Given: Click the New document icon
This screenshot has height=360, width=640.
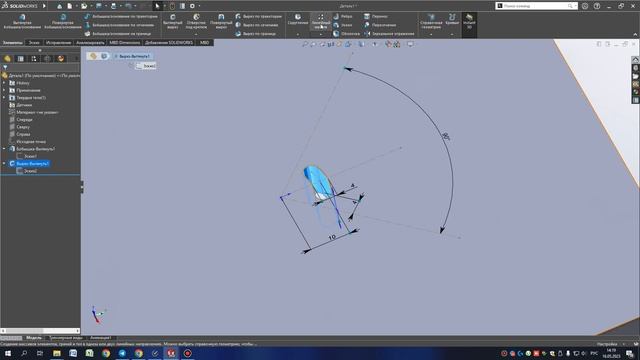Looking at the screenshot, I should point(70,6).
